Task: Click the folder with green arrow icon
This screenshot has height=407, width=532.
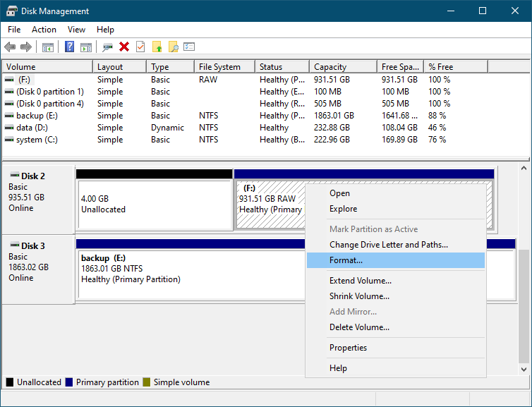Action: pos(157,47)
